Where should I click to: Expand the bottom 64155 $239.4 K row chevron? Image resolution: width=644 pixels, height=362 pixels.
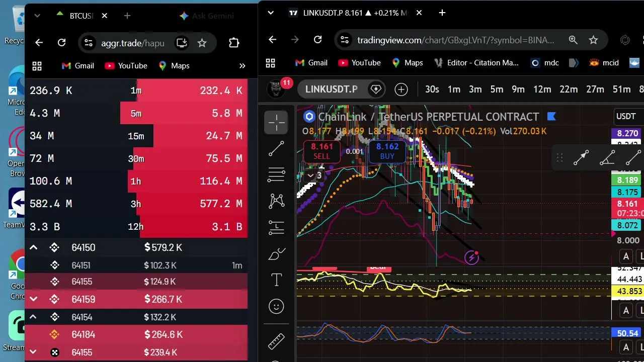coord(33,352)
